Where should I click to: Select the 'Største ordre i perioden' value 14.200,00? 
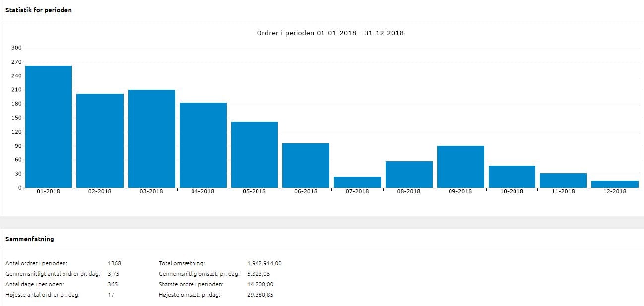click(260, 284)
